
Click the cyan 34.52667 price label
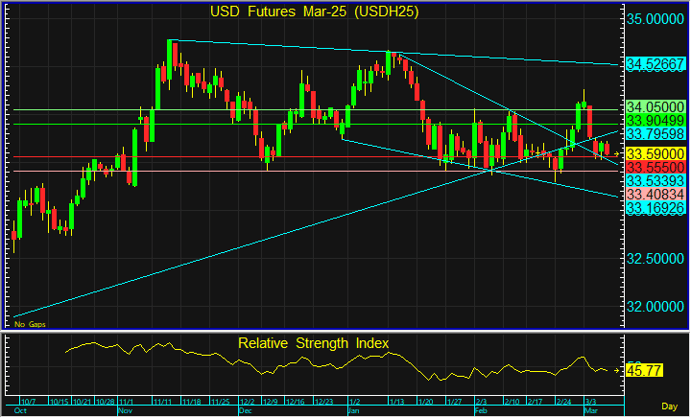[655, 64]
